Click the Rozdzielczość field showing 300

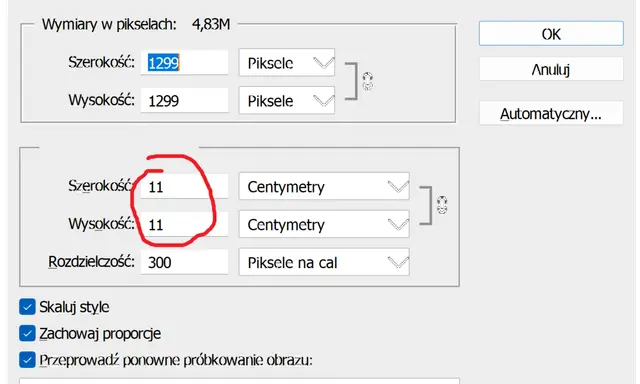(x=184, y=262)
